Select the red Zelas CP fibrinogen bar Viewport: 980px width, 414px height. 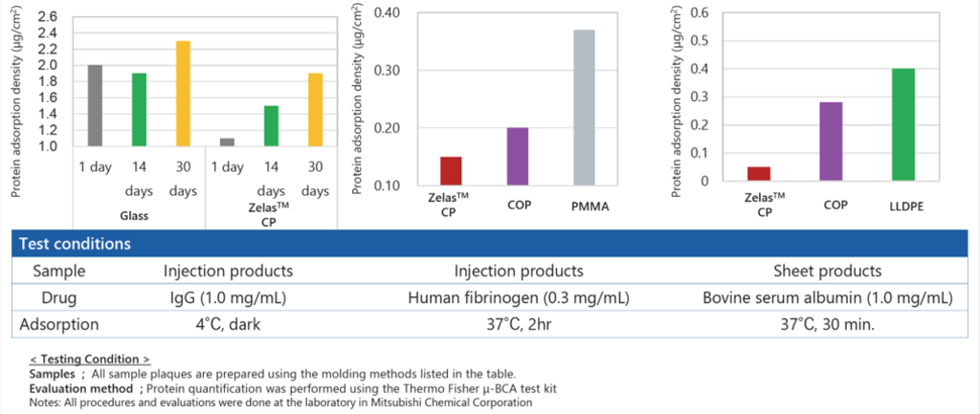pos(452,171)
